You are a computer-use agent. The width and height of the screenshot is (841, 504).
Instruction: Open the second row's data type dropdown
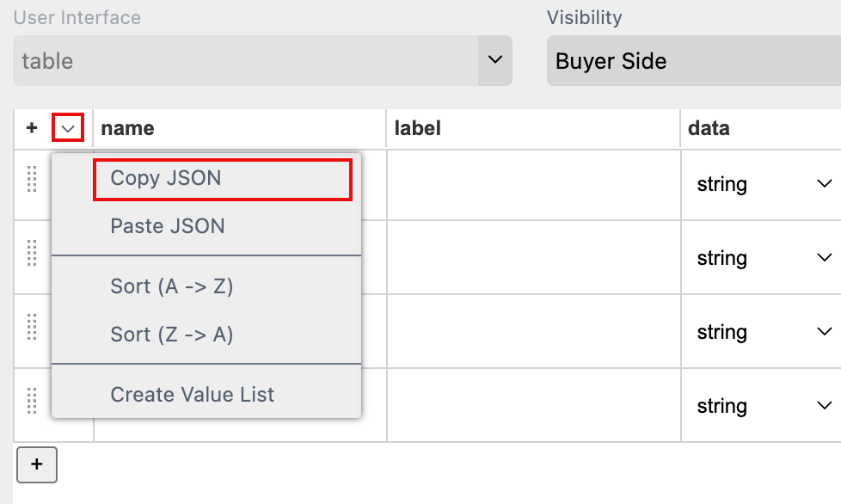(x=823, y=258)
